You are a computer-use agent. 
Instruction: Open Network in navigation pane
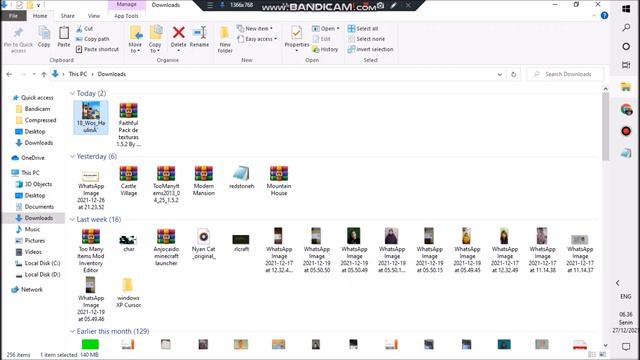pos(27,289)
